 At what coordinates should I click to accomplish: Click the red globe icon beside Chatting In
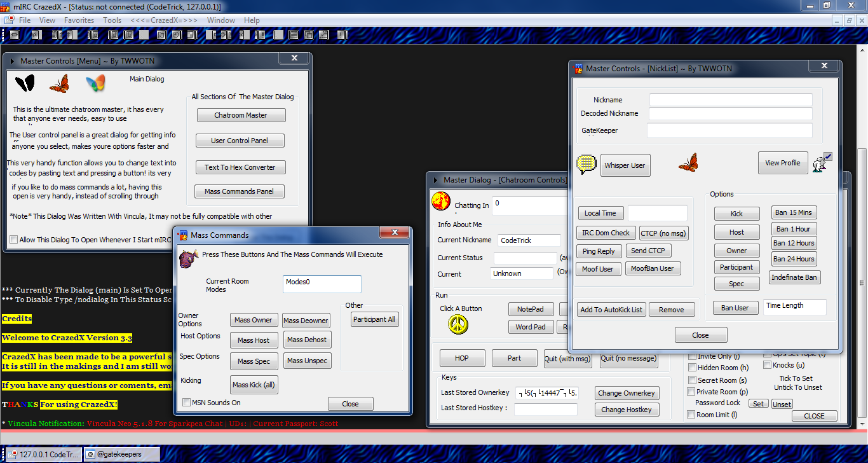point(440,202)
